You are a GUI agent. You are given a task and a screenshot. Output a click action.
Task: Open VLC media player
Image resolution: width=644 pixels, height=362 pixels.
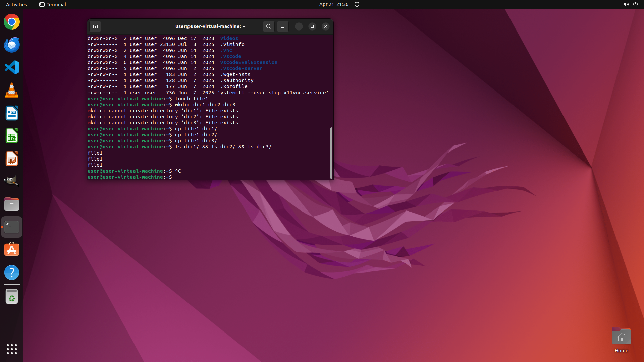pyautogui.click(x=12, y=90)
